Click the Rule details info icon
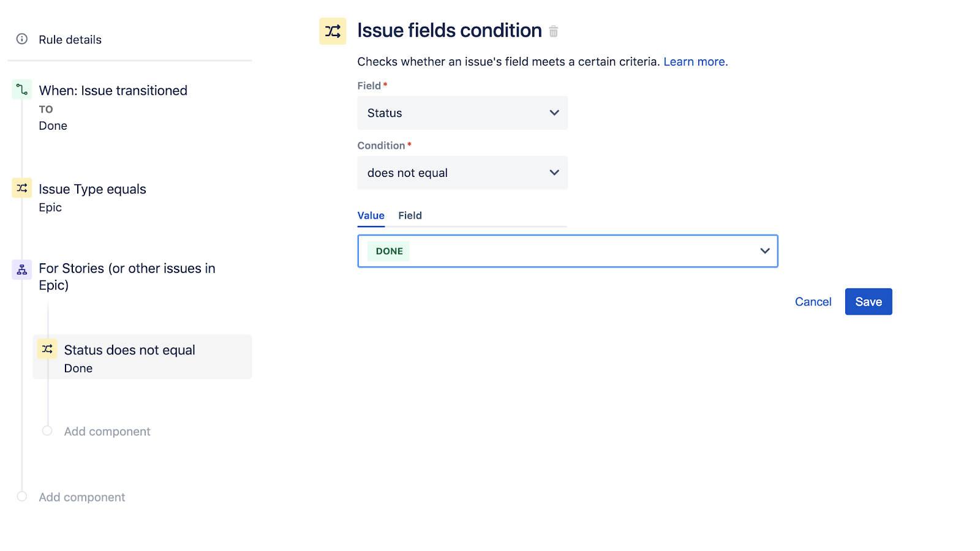The image size is (980, 551). point(22,39)
